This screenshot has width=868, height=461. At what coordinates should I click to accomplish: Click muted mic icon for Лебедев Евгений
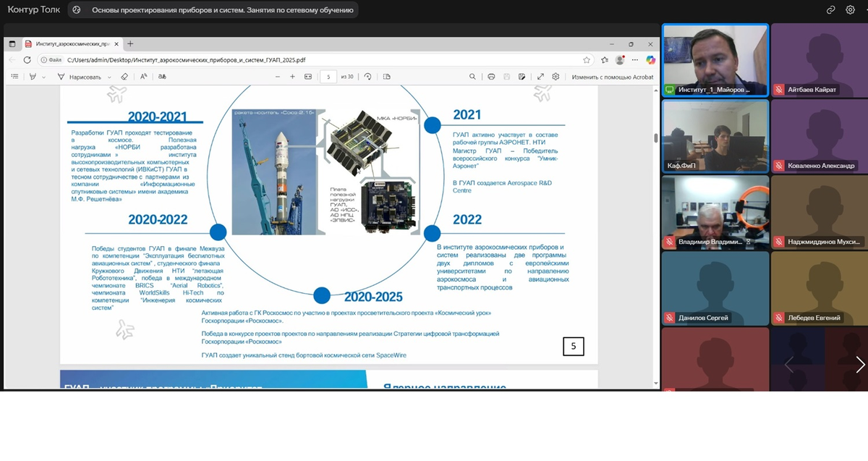779,318
